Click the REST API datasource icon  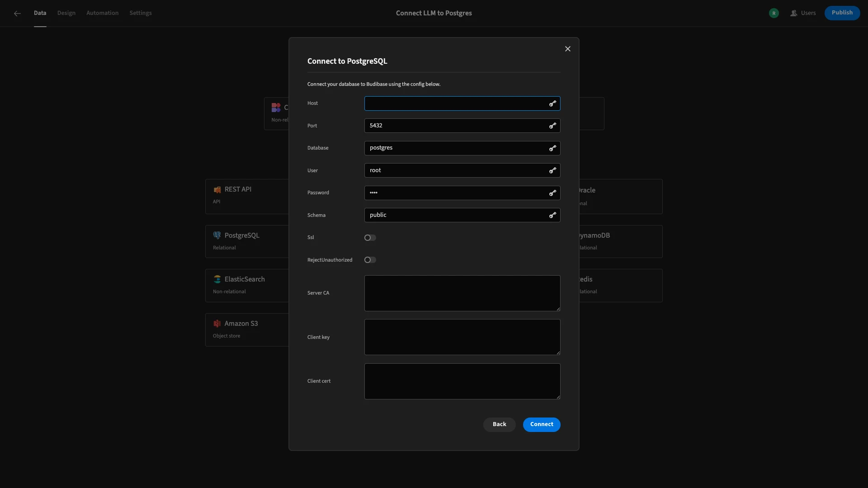[217, 190]
